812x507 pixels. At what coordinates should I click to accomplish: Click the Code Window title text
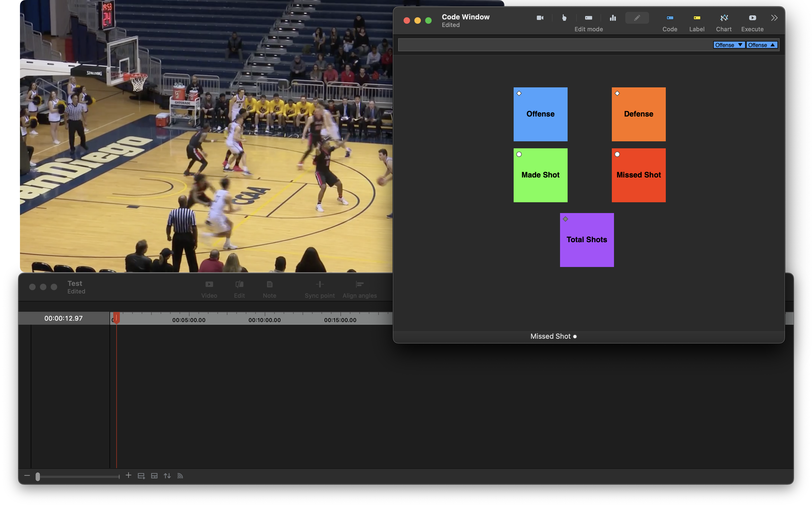point(466,17)
